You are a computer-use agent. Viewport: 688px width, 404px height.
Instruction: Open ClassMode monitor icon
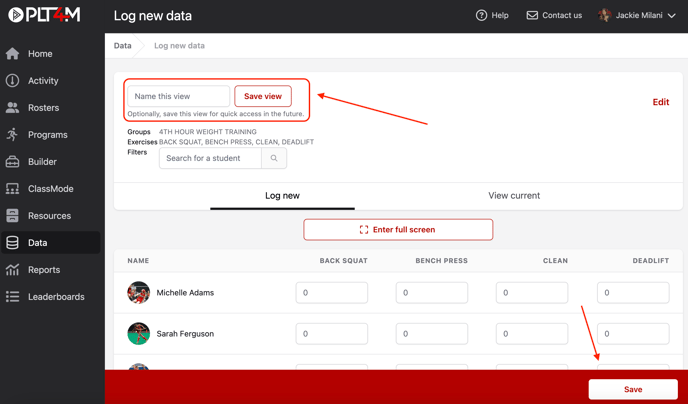[x=13, y=189]
